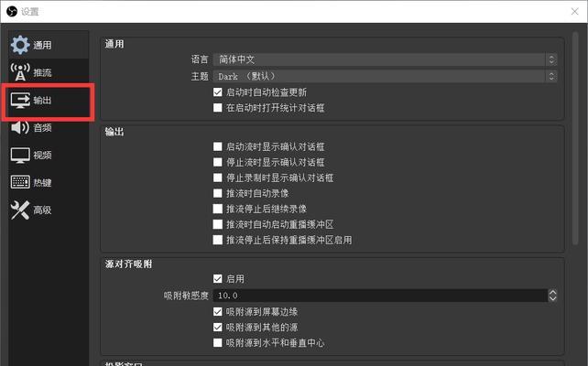The image size is (588, 366).
Task: Check 推流停止后保持重播缓冲区启用
Action: click(x=217, y=240)
